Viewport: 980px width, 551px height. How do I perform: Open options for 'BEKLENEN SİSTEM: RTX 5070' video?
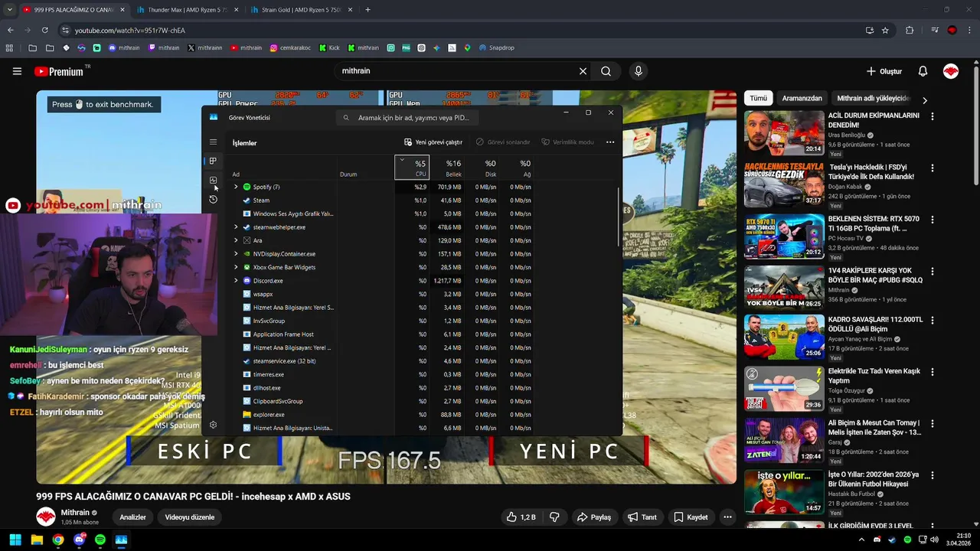coord(932,220)
